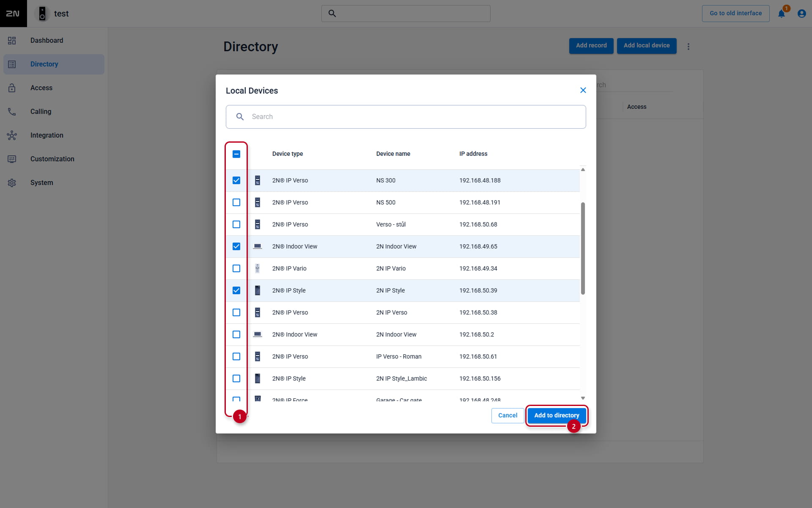Click the device name NS 500

pyautogui.click(x=386, y=202)
